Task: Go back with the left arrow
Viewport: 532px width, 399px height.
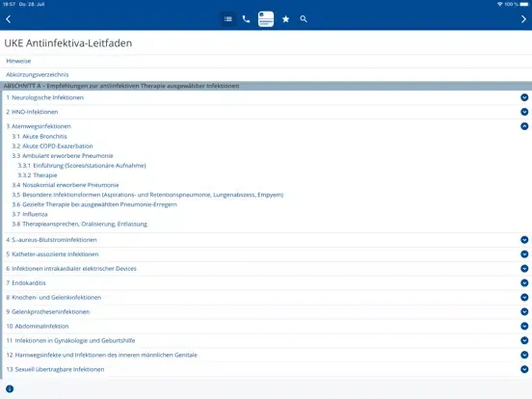Action: click(9, 19)
